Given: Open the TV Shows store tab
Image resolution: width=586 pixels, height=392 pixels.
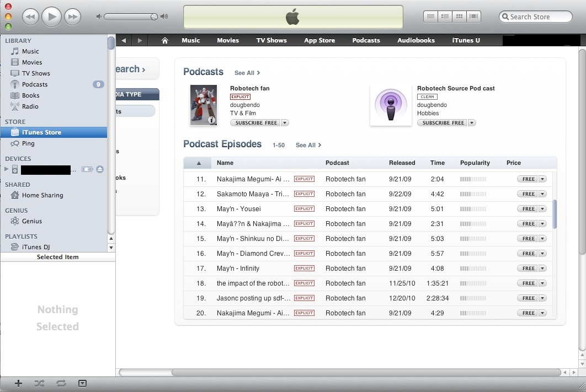Looking at the screenshot, I should [x=271, y=40].
